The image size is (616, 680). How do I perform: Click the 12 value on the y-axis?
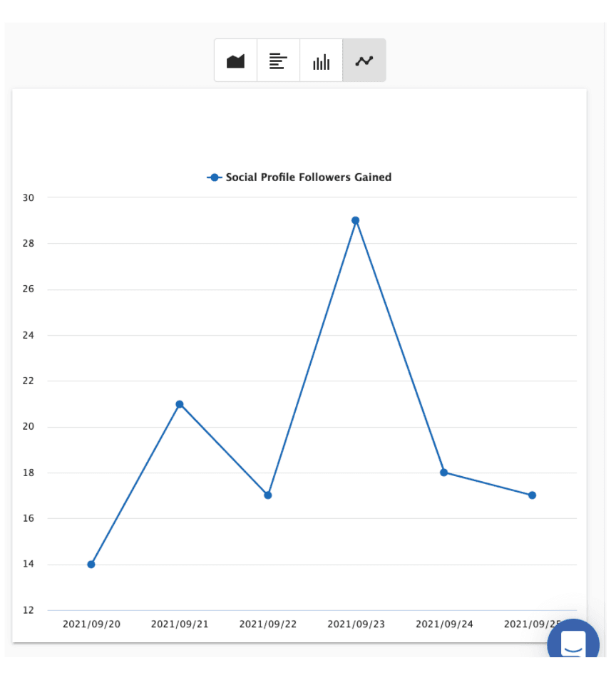pos(28,610)
